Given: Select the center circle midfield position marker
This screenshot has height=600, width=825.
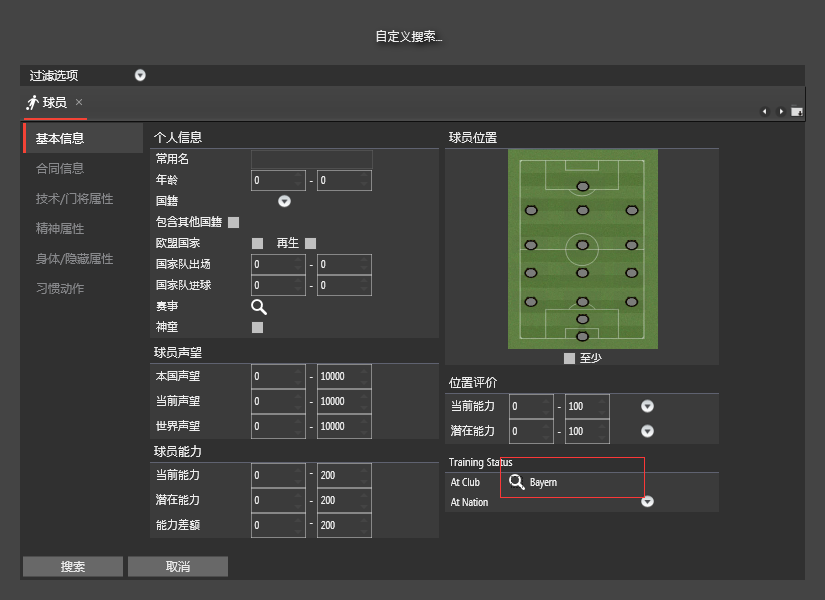Looking at the screenshot, I should tap(582, 245).
